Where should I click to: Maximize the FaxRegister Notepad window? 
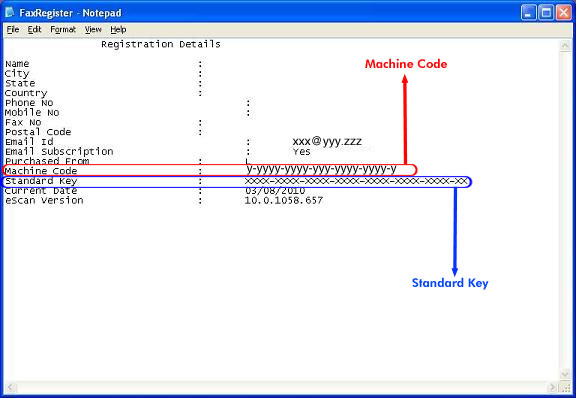click(546, 13)
